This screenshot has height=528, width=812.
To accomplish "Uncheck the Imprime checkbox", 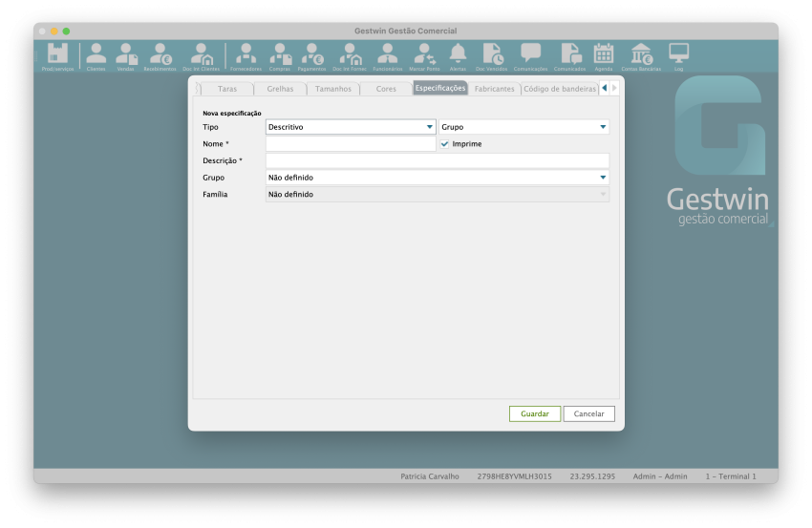I will (445, 144).
